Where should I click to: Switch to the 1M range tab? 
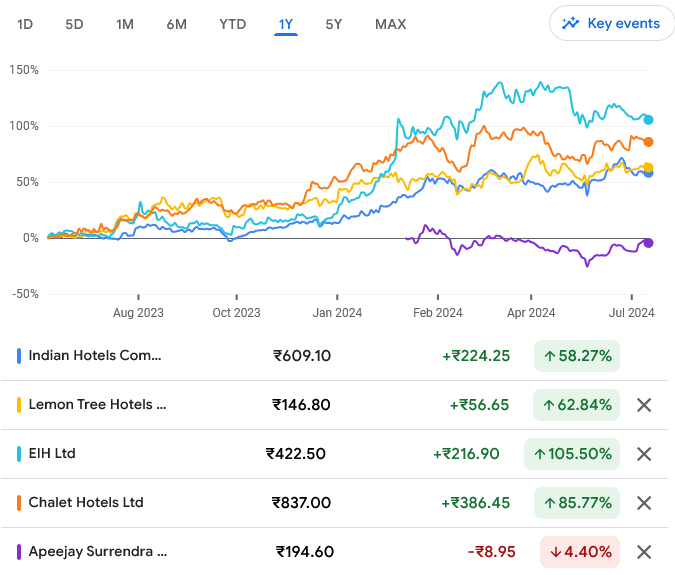[x=125, y=24]
